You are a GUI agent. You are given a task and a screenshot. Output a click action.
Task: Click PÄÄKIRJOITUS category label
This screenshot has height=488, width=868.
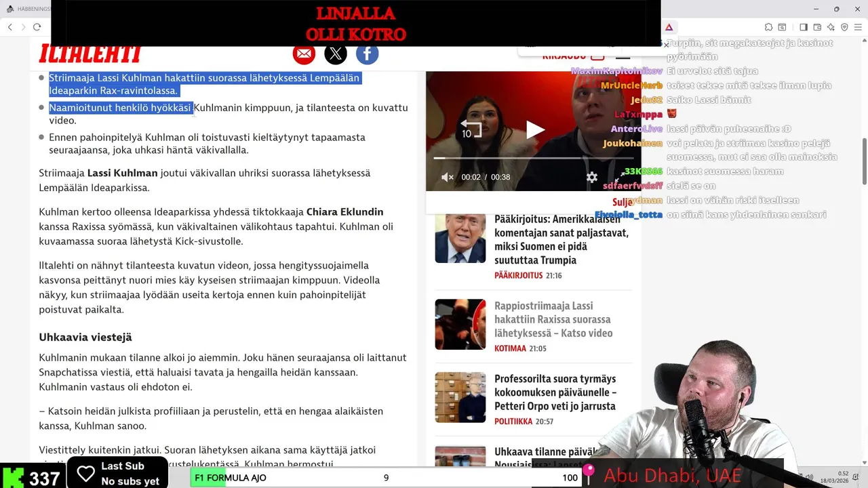[x=519, y=276]
